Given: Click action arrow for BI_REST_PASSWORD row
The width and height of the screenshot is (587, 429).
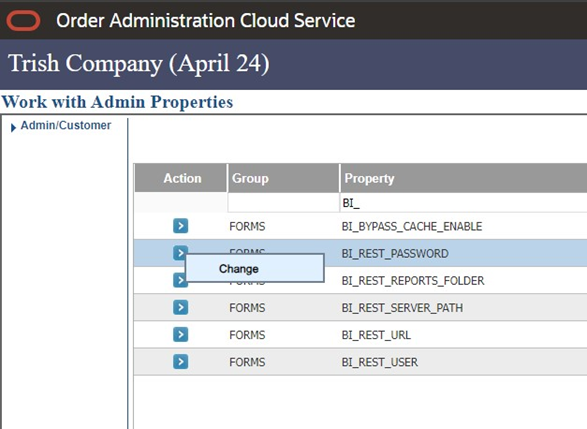Looking at the screenshot, I should point(180,252).
